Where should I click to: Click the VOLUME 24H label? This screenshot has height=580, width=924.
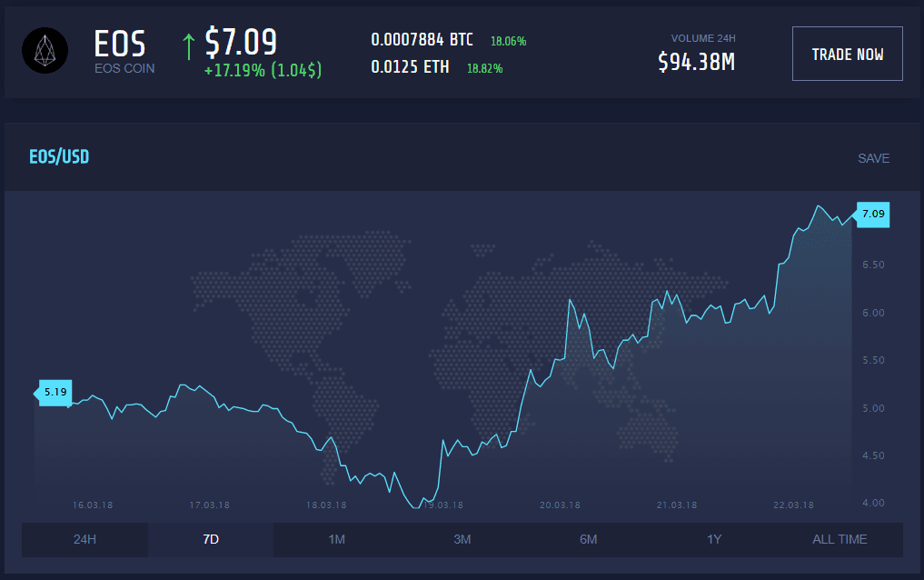click(703, 38)
